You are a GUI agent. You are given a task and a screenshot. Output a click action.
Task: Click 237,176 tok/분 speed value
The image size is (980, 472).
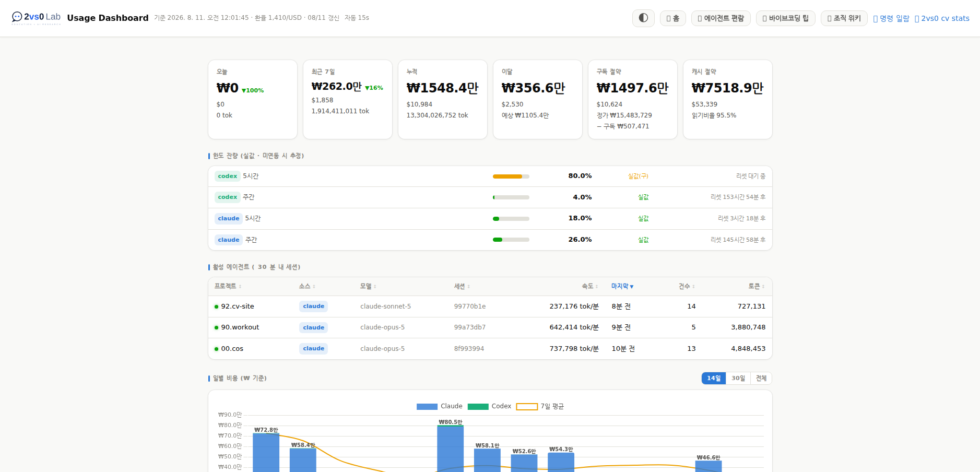click(574, 306)
